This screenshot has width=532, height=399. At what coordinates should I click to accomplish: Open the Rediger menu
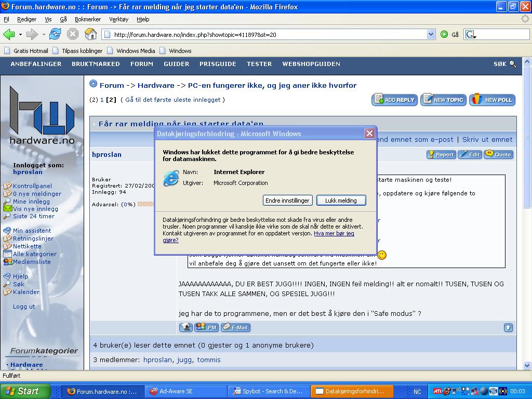(x=27, y=19)
